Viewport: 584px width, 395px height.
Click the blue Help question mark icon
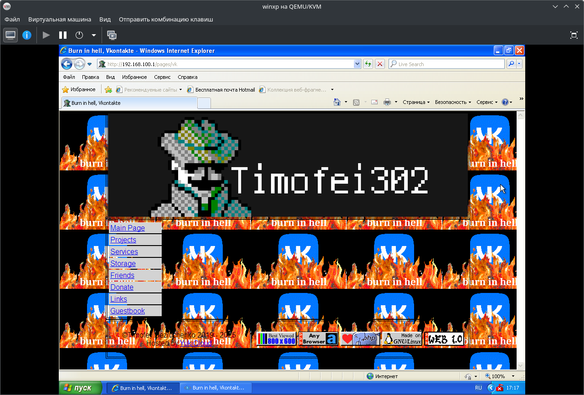pyautogui.click(x=505, y=102)
